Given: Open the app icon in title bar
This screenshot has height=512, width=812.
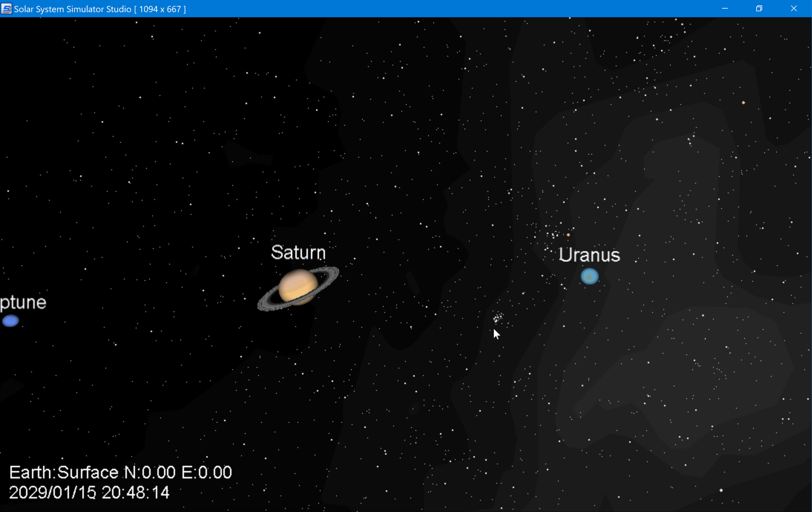Looking at the screenshot, I should (6, 9).
